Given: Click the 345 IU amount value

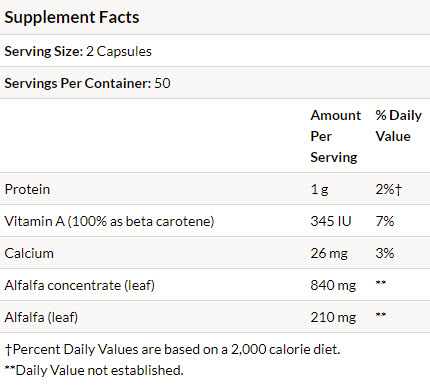Looking at the screenshot, I should pyautogui.click(x=331, y=221).
